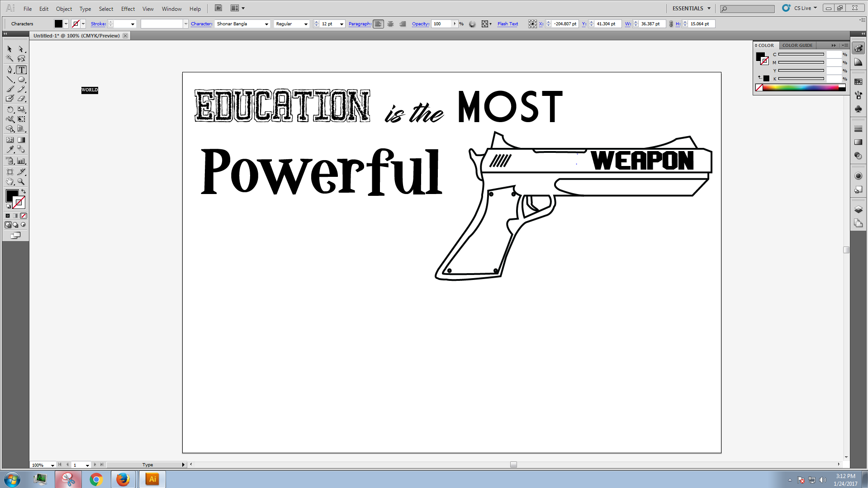Activate the Pen tool
The image size is (868, 488).
click(x=9, y=70)
